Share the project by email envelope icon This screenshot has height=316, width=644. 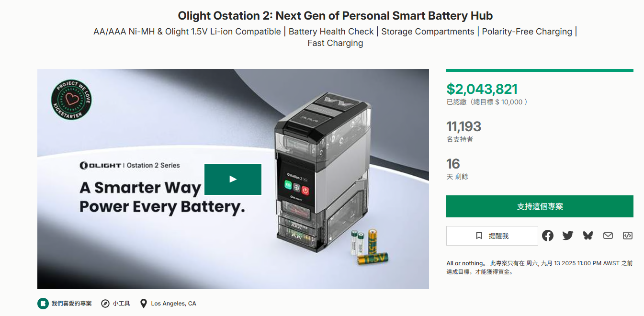click(608, 236)
